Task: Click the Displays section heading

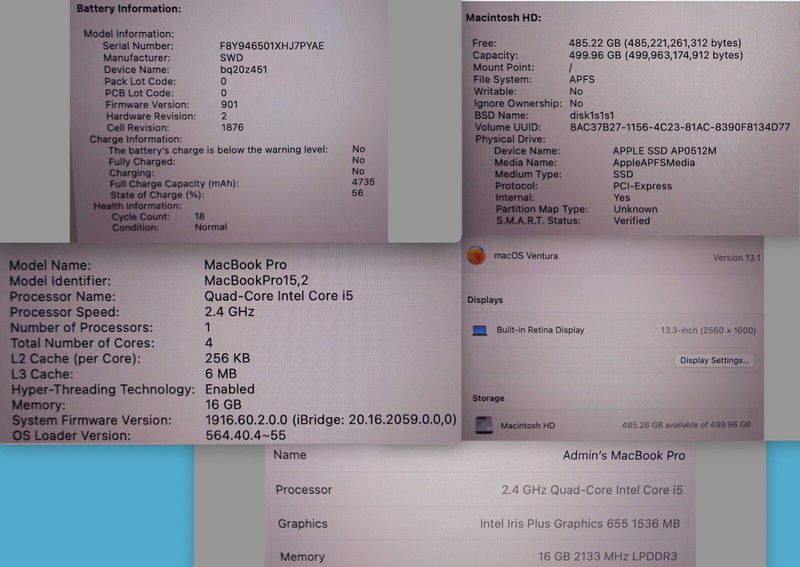Action: 485,300
